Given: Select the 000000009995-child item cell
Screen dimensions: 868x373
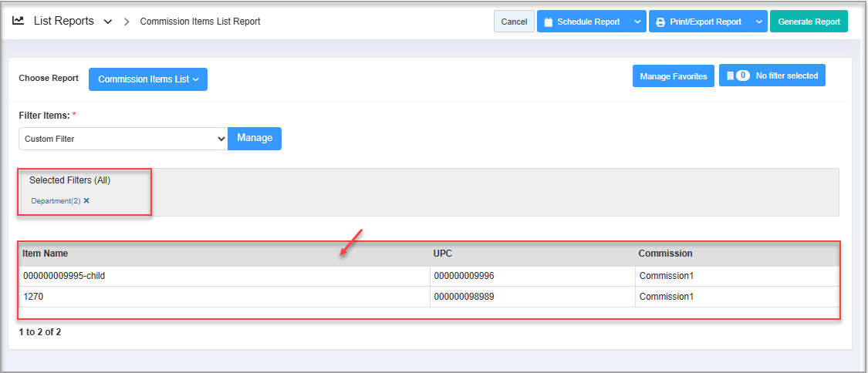Looking at the screenshot, I should tap(225, 276).
